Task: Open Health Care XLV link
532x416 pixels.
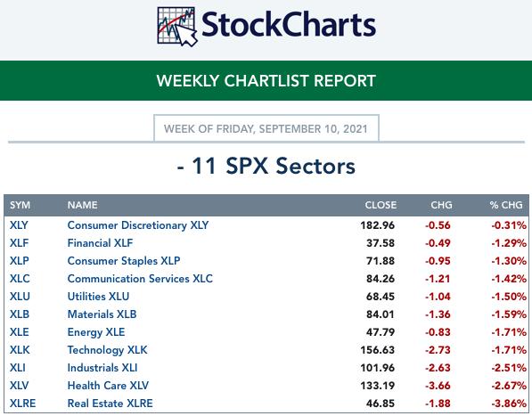Action: pyautogui.click(x=108, y=386)
